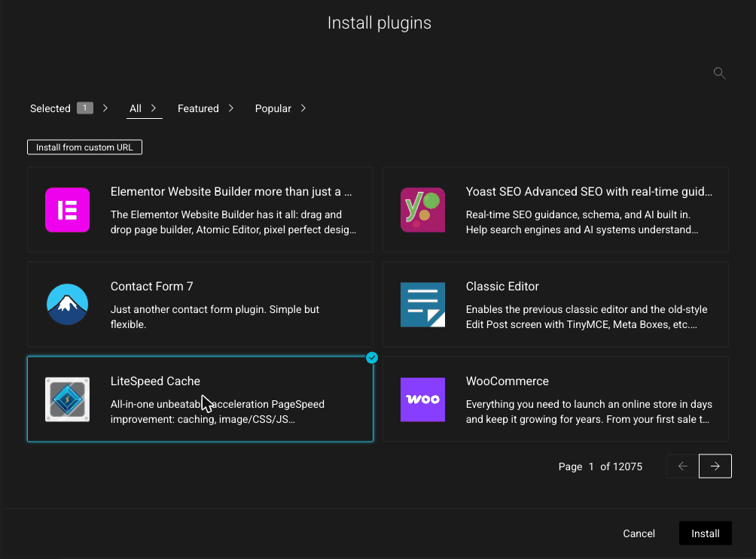Click the Elementor plugin logo
The height and width of the screenshot is (559, 756).
(x=68, y=210)
